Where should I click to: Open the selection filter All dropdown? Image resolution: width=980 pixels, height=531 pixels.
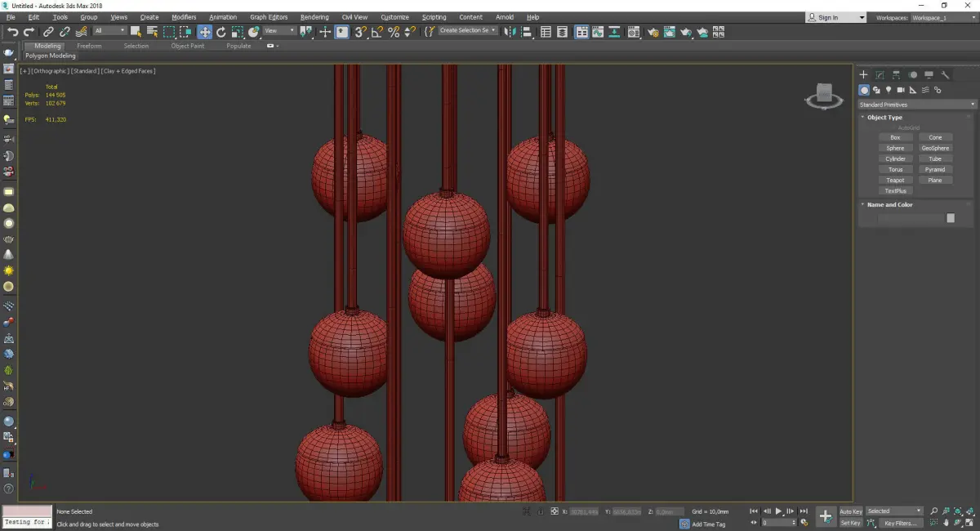click(110, 31)
